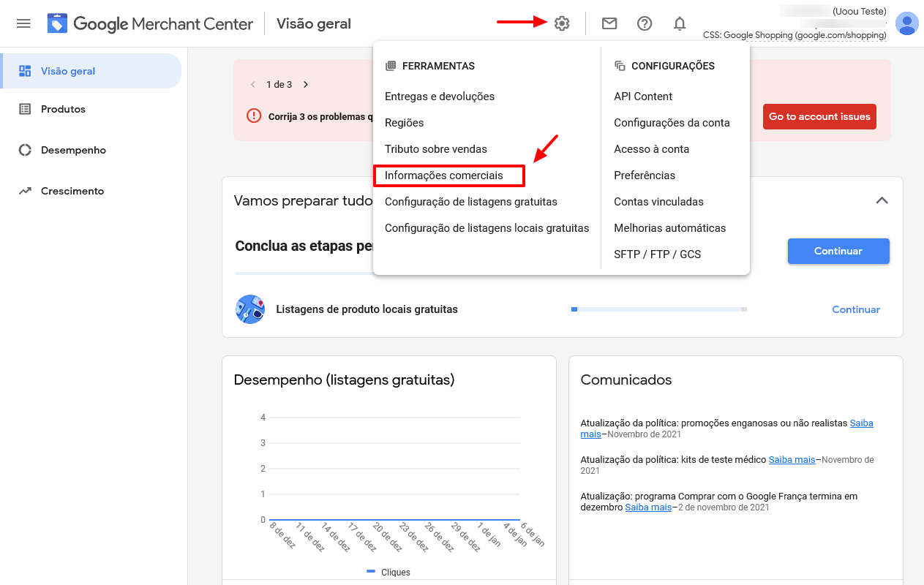Click the Comunicados heading
The width and height of the screenshot is (924, 585).
coord(626,380)
